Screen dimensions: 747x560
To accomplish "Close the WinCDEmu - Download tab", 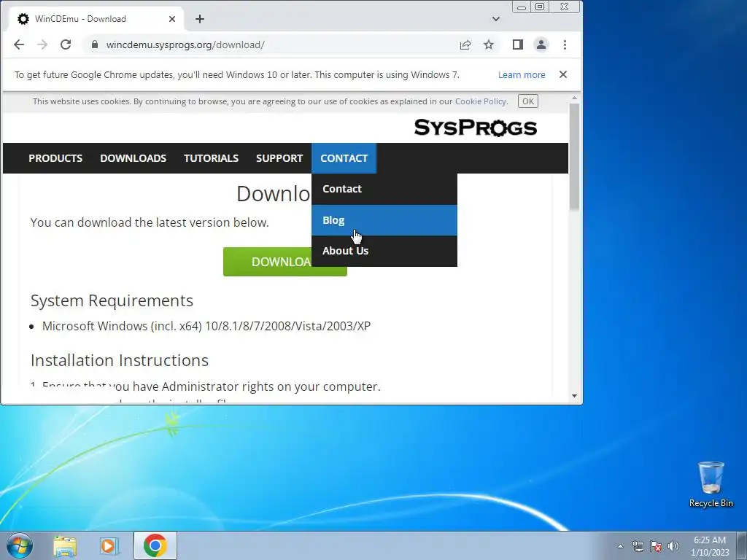I will (x=172, y=19).
